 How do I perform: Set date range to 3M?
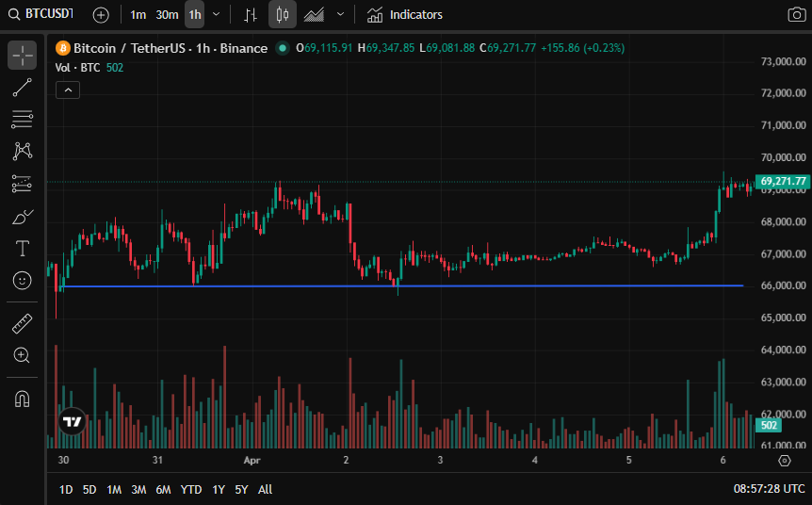[138, 490]
